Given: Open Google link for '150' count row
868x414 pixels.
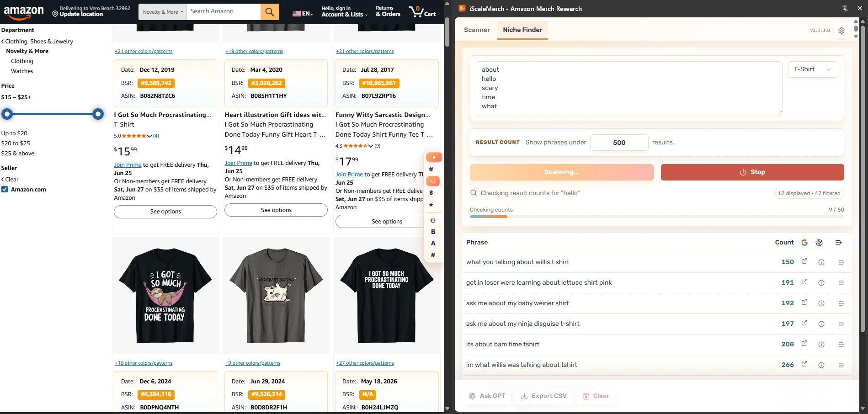Looking at the screenshot, I should 804,261.
